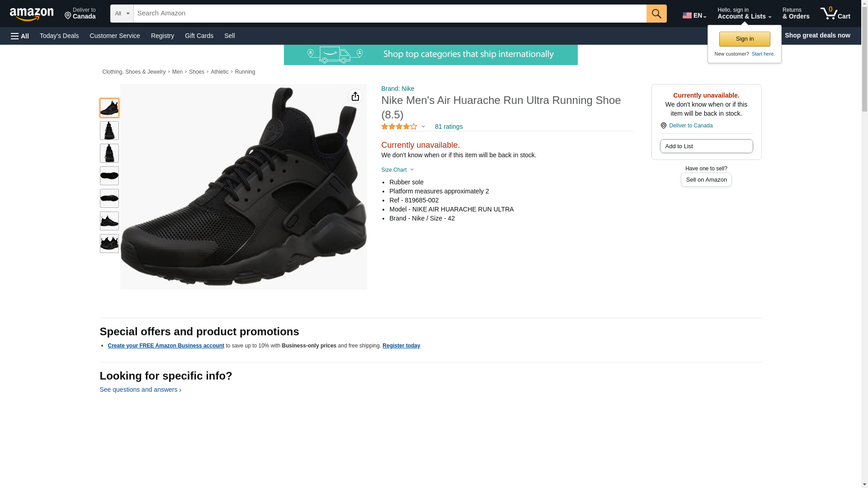
Task: Open the All hamburger menu
Action: [x=20, y=36]
